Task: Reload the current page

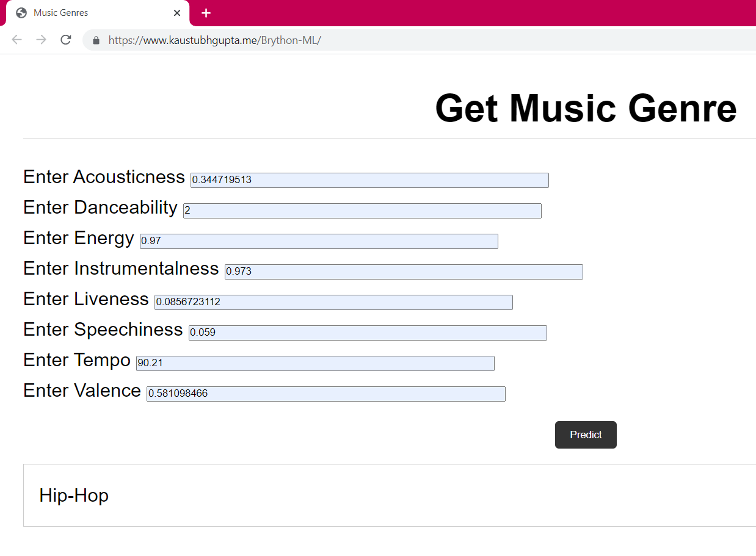Action: (66, 40)
